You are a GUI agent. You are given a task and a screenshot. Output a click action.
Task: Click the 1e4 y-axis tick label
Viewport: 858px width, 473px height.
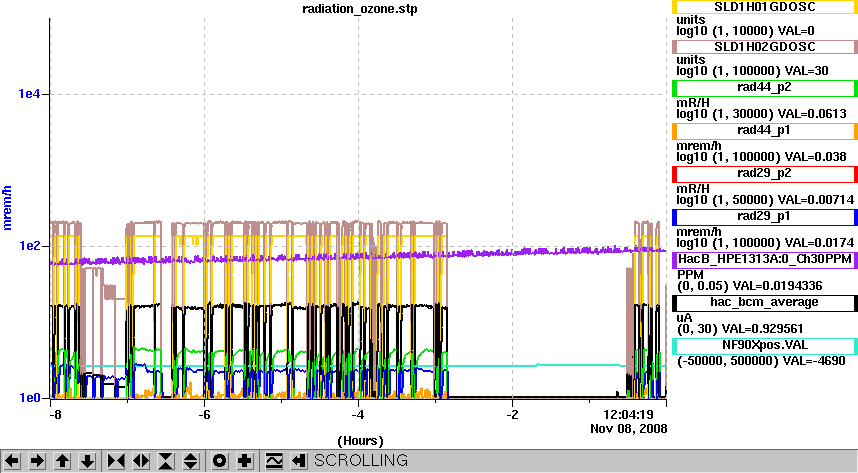coord(30,94)
